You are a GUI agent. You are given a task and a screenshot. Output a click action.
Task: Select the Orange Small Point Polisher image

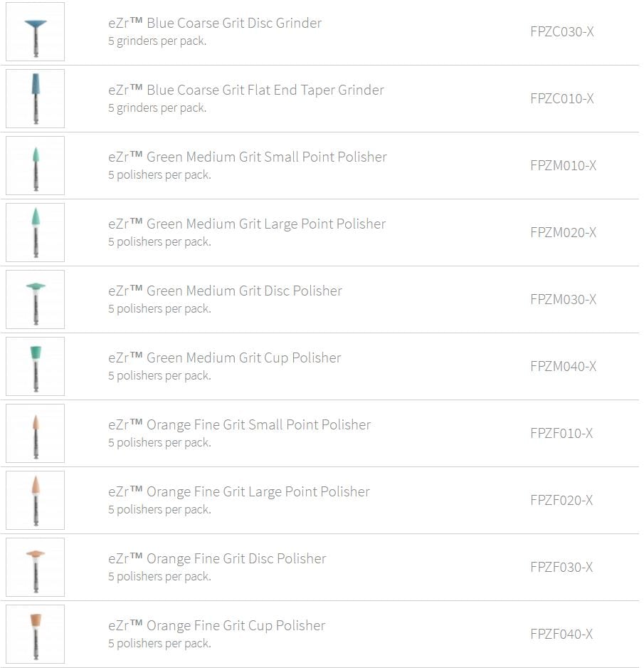click(36, 433)
